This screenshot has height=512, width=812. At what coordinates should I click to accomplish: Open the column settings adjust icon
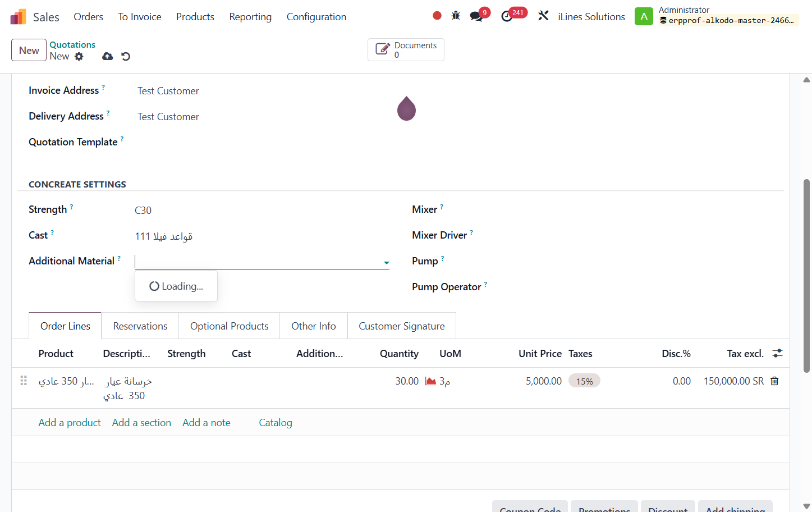click(x=777, y=353)
